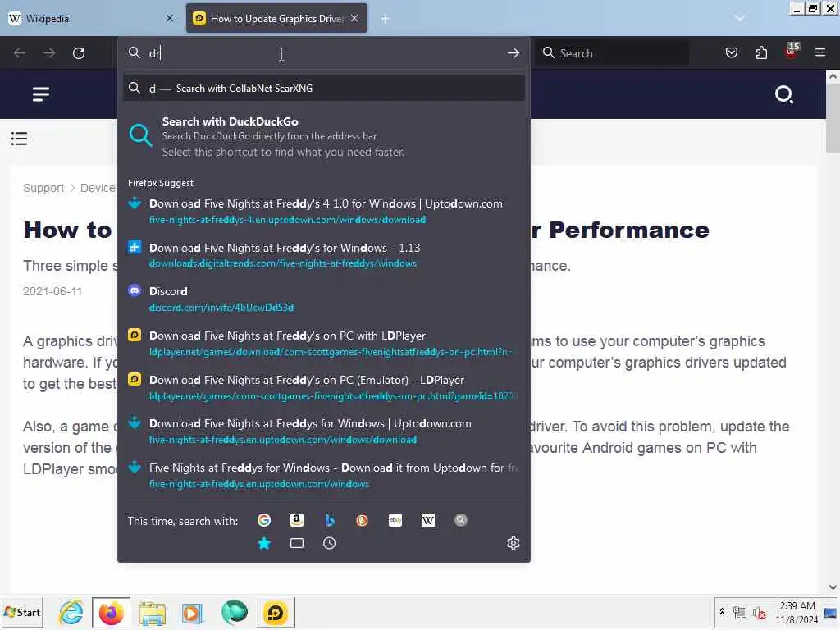Image resolution: width=840 pixels, height=630 pixels.
Task: Select the How to Update Graphics Driver tab
Action: (276, 18)
